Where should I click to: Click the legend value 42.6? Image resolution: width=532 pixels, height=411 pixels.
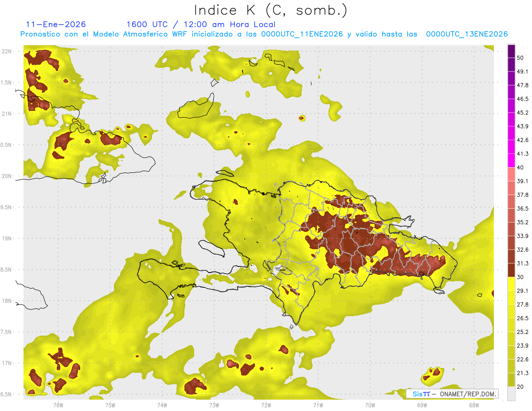523,140
